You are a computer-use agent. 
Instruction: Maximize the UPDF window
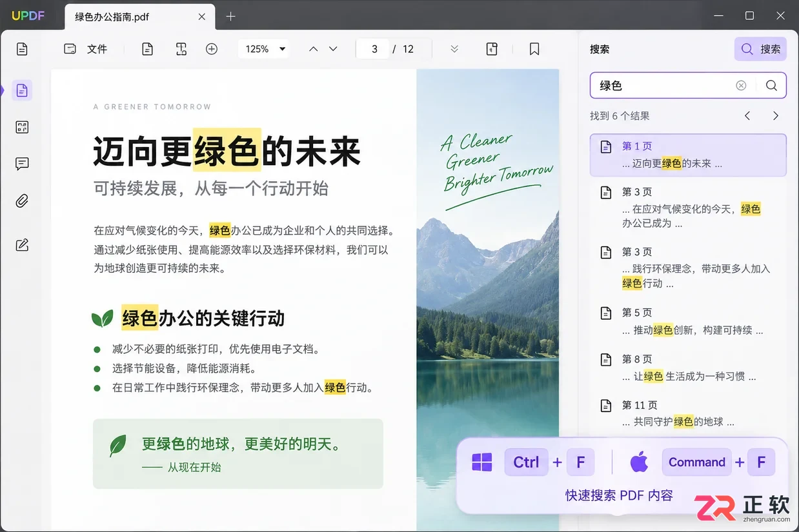click(749, 15)
